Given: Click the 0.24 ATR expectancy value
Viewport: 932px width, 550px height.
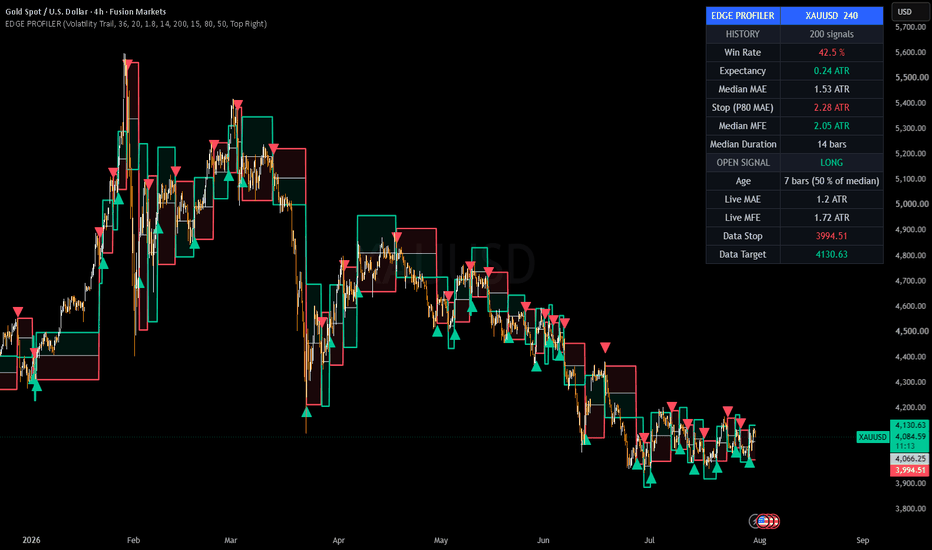Looking at the screenshot, I should [x=832, y=71].
